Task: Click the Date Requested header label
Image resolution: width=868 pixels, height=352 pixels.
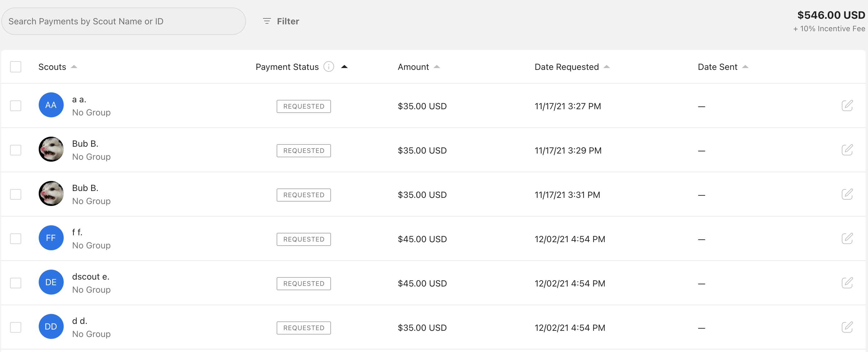Action: point(567,67)
